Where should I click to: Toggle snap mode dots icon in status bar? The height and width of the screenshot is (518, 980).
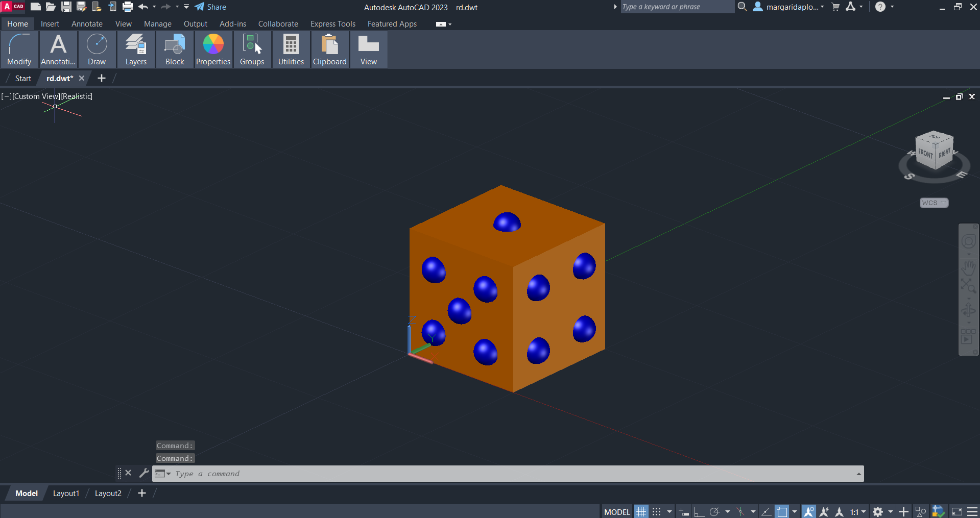(657, 511)
